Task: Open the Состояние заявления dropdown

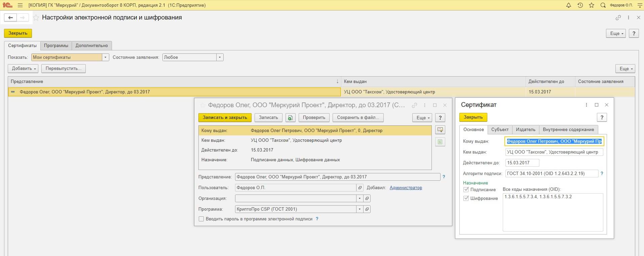Action: tap(220, 57)
